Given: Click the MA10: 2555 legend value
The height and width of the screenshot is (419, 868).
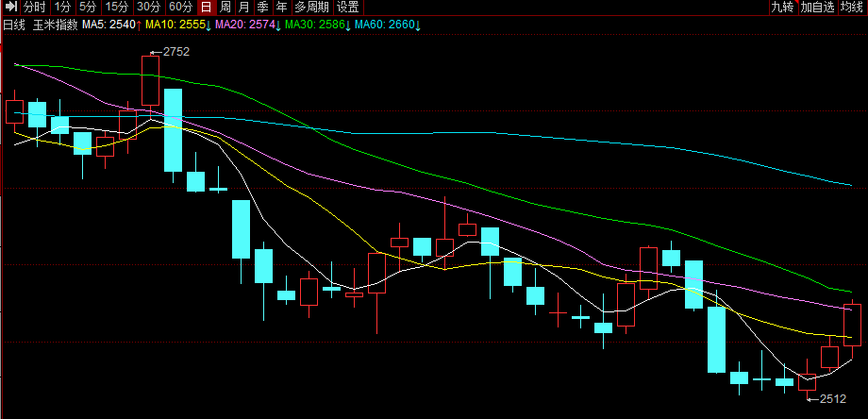Looking at the screenshot, I should coord(177,25).
